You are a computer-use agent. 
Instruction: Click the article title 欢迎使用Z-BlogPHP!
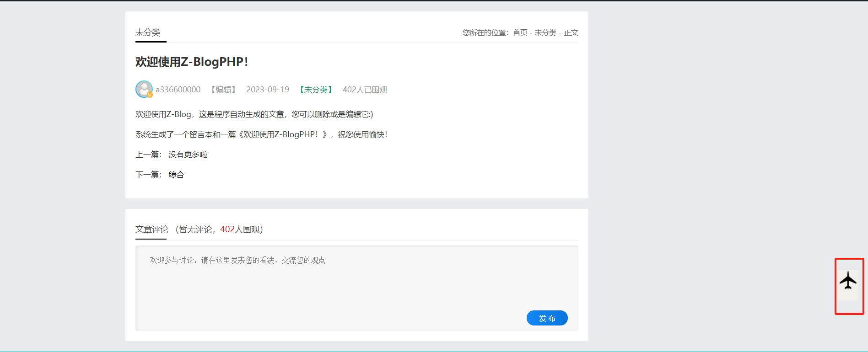coord(192,62)
